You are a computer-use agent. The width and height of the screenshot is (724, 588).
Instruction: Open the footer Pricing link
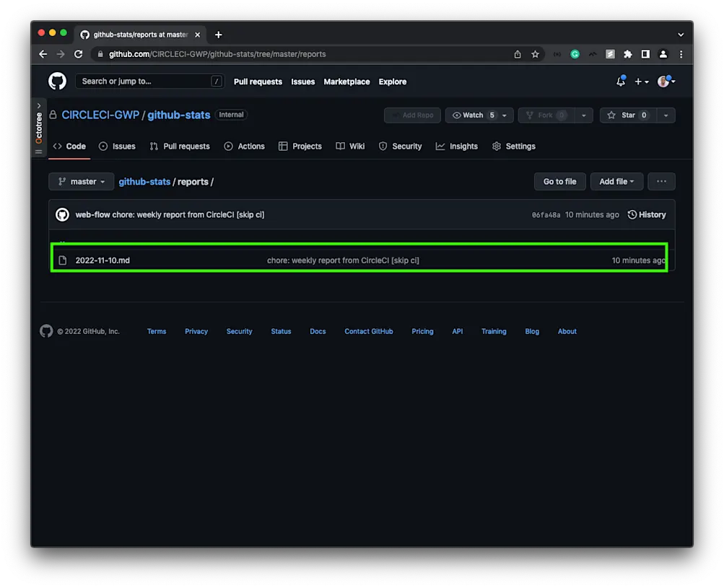(422, 331)
